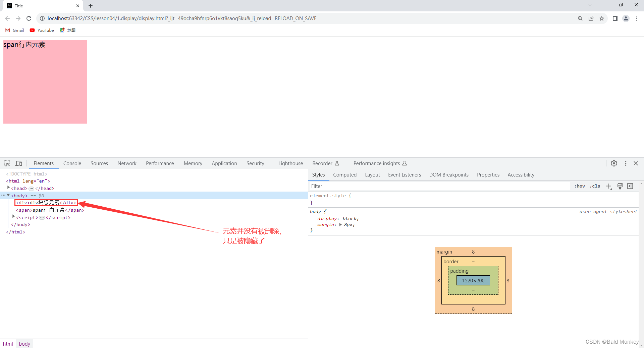Switch to the Console tab

[72, 163]
